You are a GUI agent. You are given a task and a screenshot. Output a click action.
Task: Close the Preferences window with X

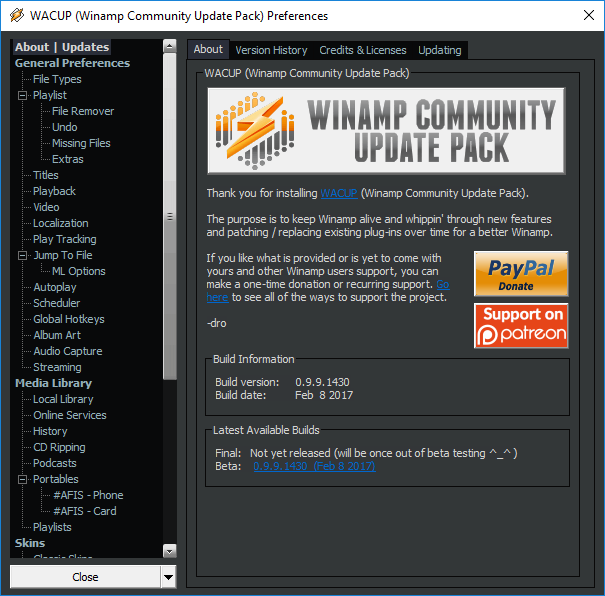[x=589, y=15]
